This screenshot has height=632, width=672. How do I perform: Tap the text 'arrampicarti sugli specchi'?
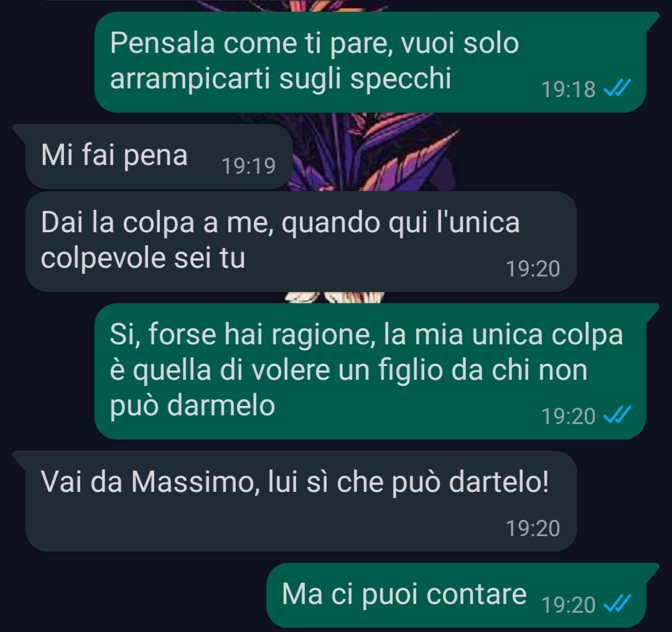[281, 79]
